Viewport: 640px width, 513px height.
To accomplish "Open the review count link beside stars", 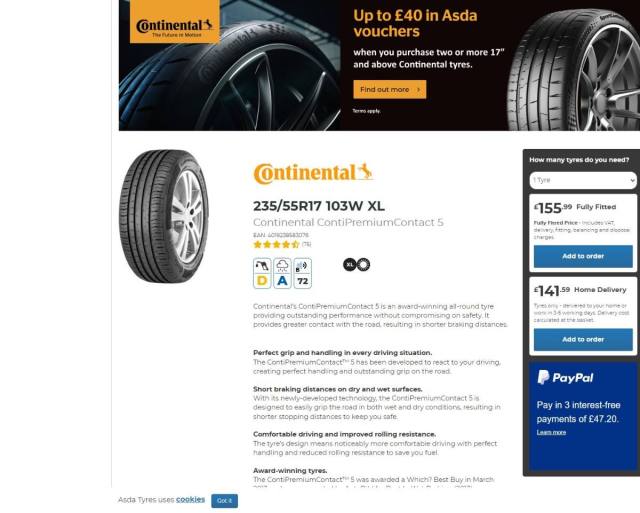I will point(307,244).
